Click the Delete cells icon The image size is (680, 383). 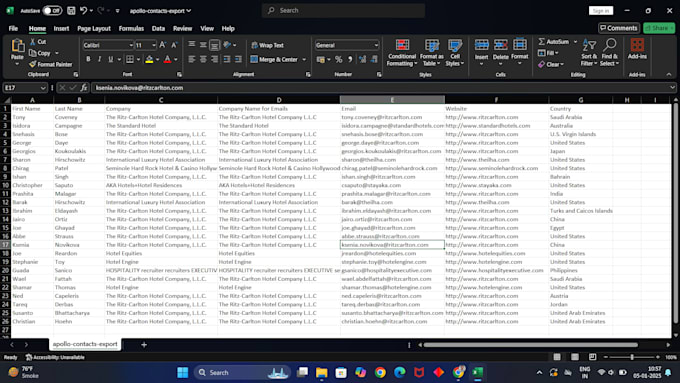[500, 45]
